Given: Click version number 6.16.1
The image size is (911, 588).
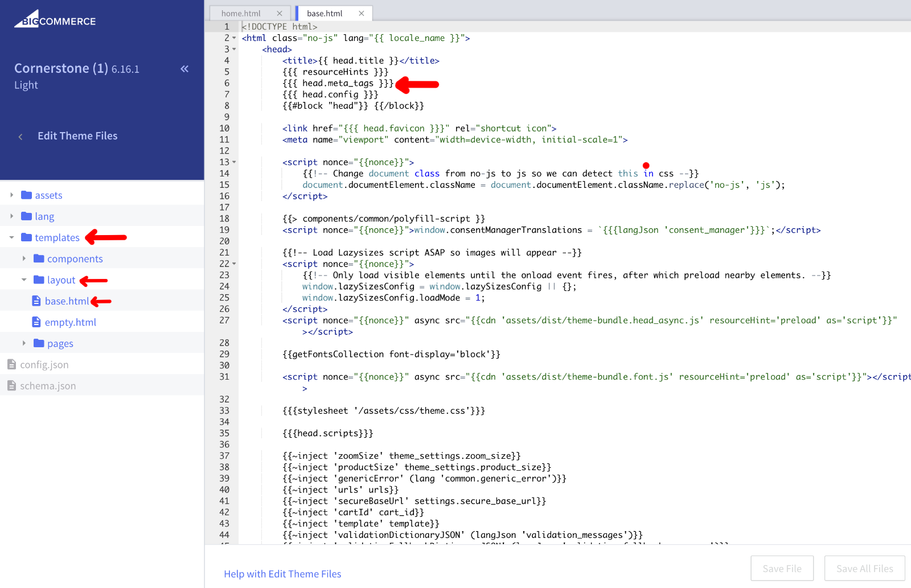Looking at the screenshot, I should [x=125, y=69].
